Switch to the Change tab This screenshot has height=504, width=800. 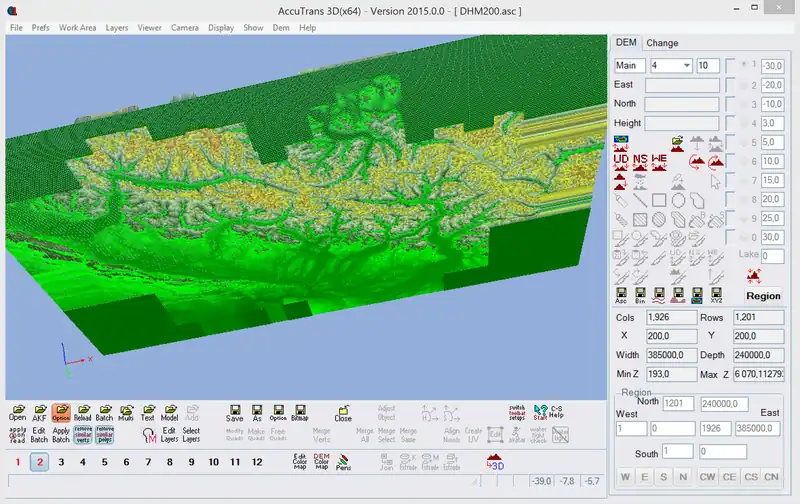[x=662, y=43]
